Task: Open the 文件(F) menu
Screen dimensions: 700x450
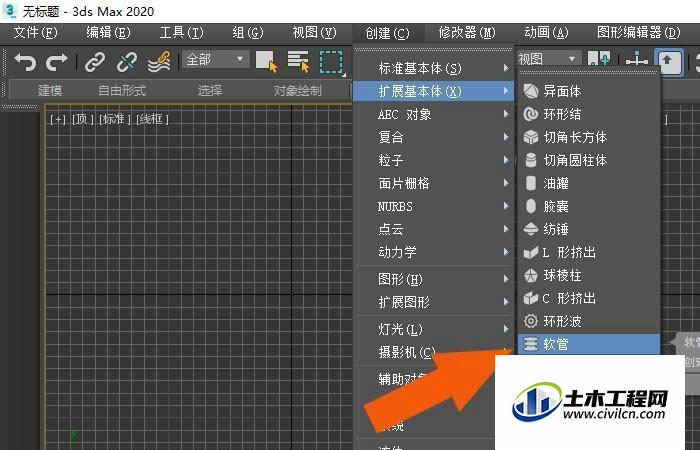Action: point(35,33)
